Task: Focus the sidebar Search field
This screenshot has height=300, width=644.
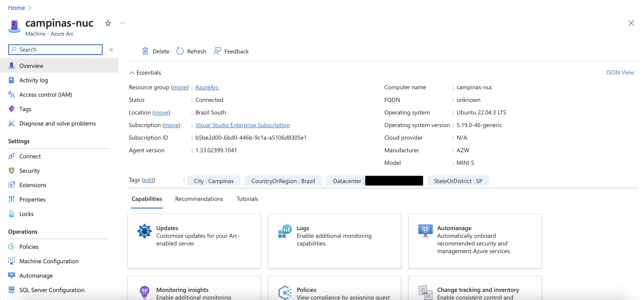Action: point(55,50)
